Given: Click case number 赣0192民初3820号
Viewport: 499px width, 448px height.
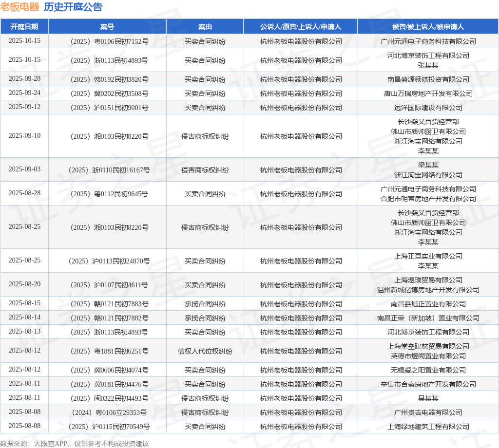Looking at the screenshot, I should coord(110,79).
